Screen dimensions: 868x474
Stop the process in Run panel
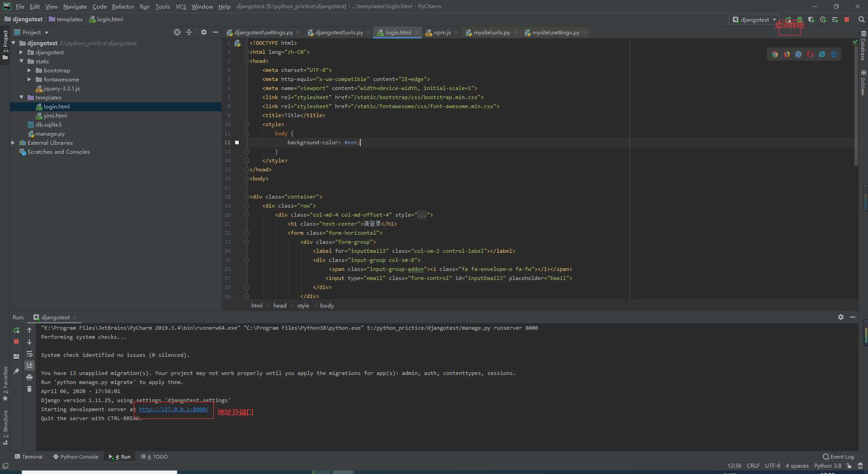pyautogui.click(x=16, y=342)
